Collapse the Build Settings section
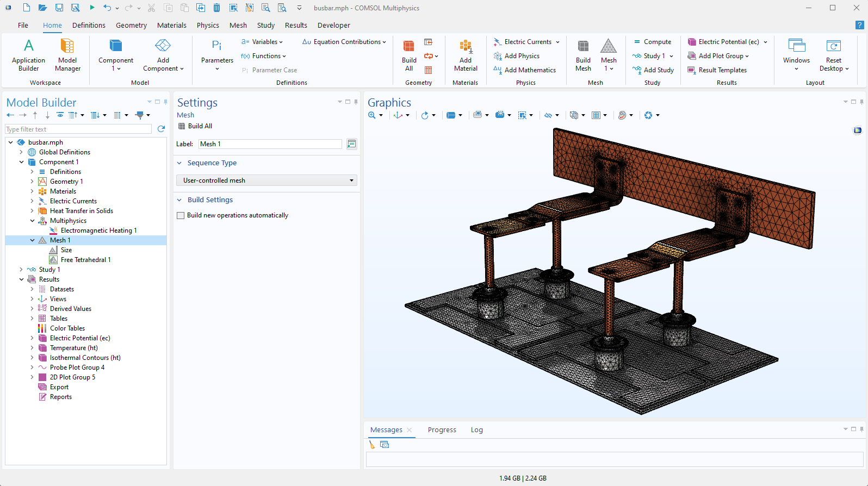The width and height of the screenshot is (868, 486). [179, 200]
